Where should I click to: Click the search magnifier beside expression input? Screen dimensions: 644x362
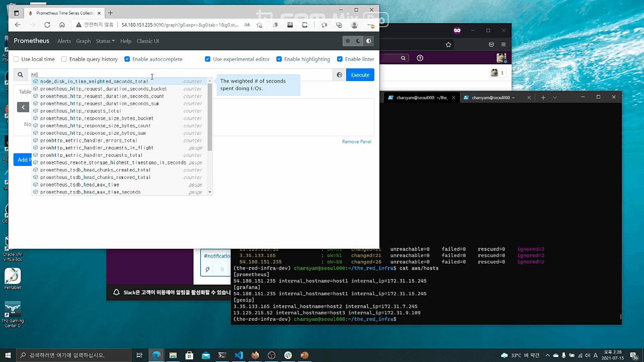20,75
